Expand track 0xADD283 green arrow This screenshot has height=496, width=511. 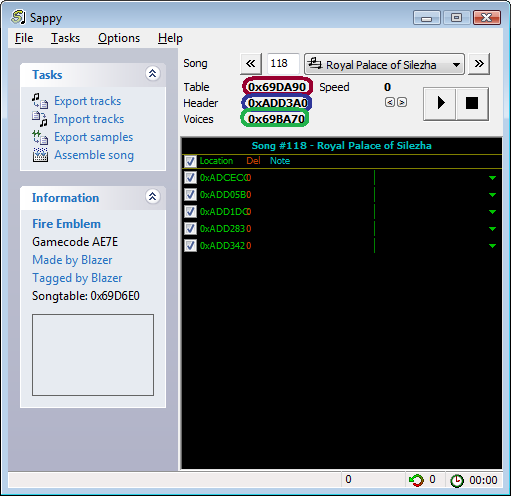[492, 229]
